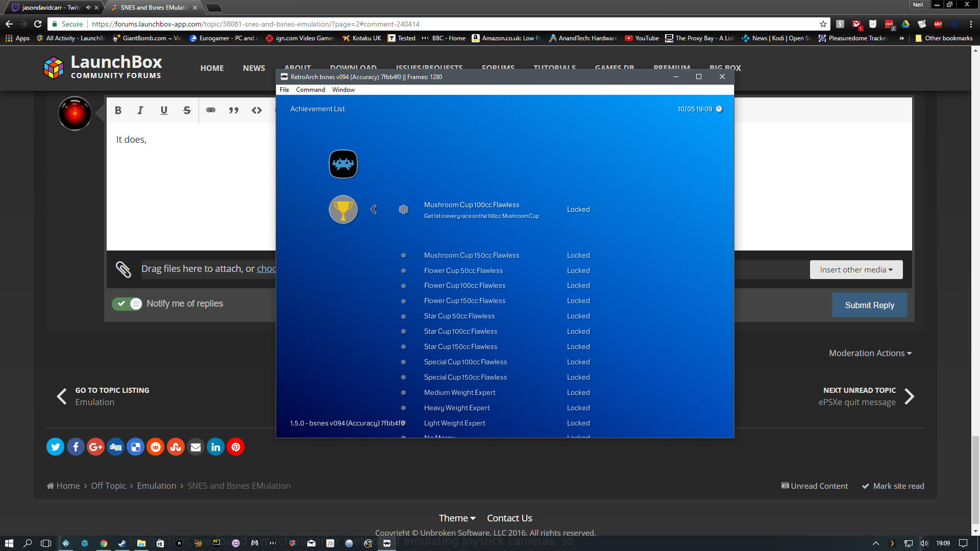Open Chrome from the taskbar
The image size is (980, 551).
coord(104,543)
